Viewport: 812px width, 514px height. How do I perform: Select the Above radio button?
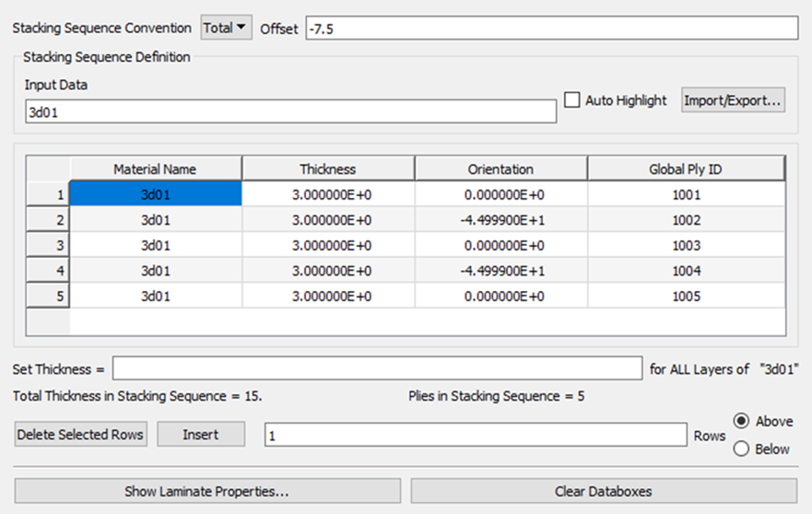(740, 421)
